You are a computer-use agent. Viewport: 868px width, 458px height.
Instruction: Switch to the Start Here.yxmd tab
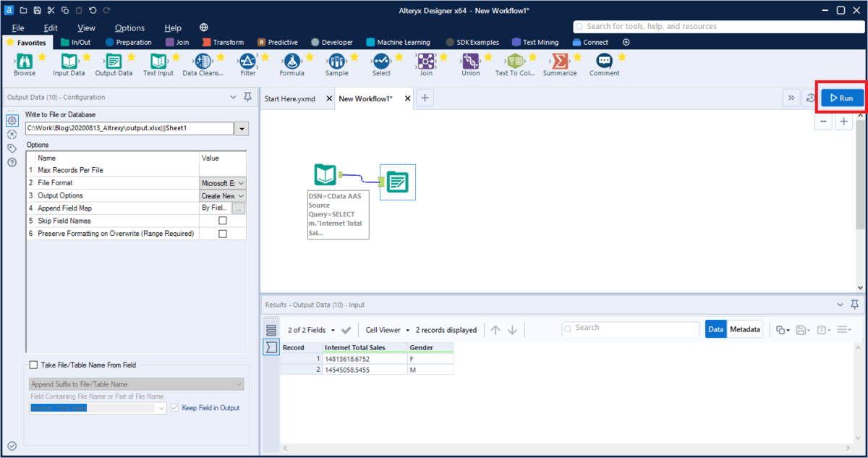click(x=290, y=98)
